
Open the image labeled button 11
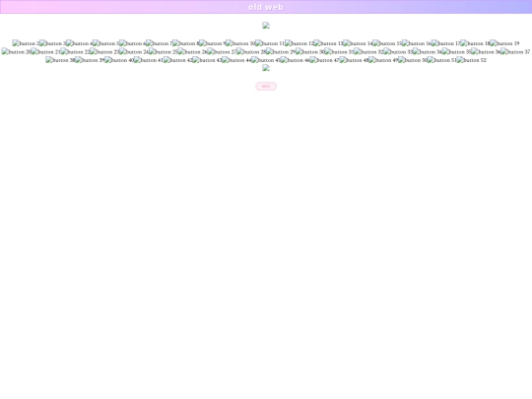pyautogui.click(x=270, y=43)
